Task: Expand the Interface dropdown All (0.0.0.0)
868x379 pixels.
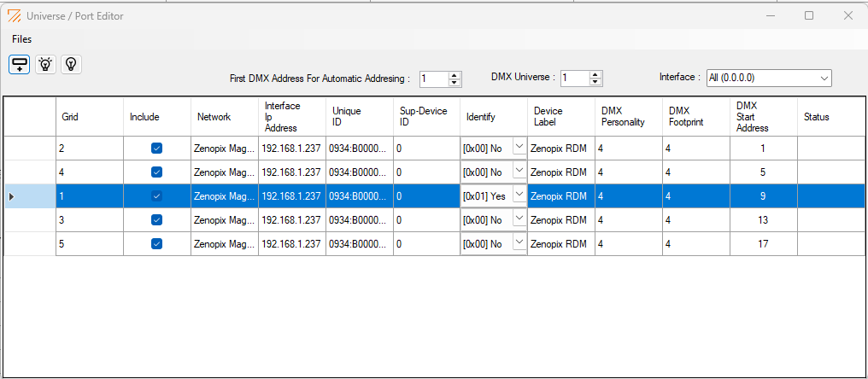Action: tap(824, 78)
